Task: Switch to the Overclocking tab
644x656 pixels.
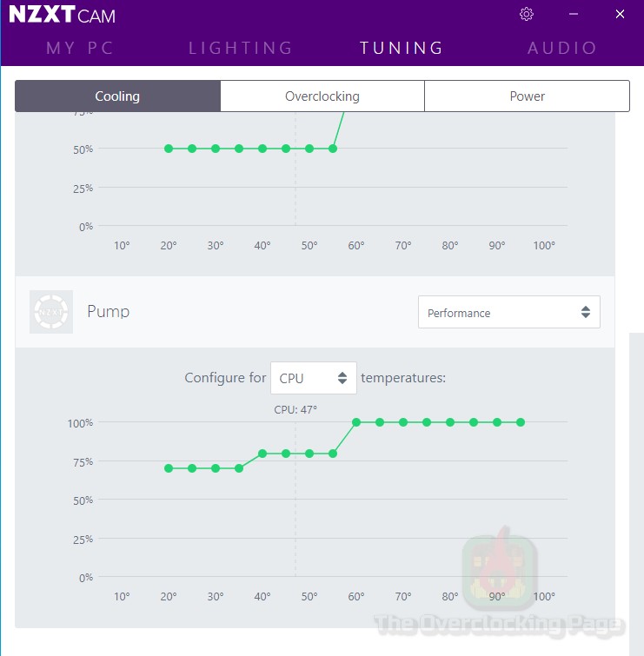Action: (322, 96)
